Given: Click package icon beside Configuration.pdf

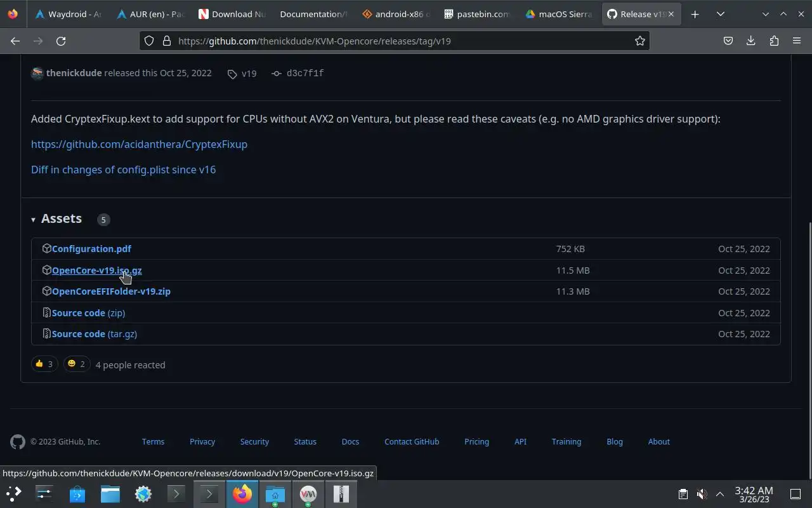Looking at the screenshot, I should [46, 248].
